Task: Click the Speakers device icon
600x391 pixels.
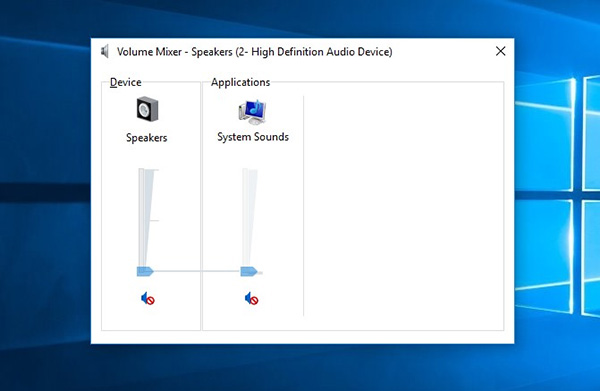Action: 147,109
